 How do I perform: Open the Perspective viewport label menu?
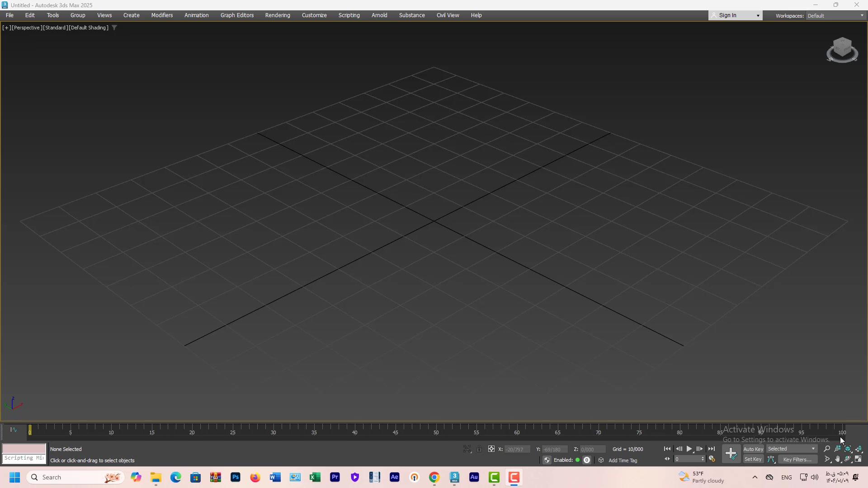click(x=27, y=28)
